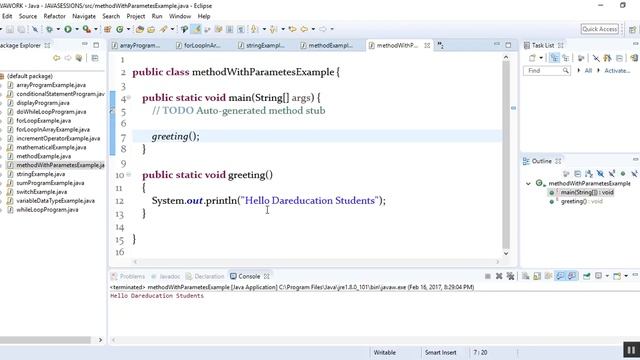Toggle Scroll Lock in Console toolbar

pyautogui.click(x=537, y=276)
